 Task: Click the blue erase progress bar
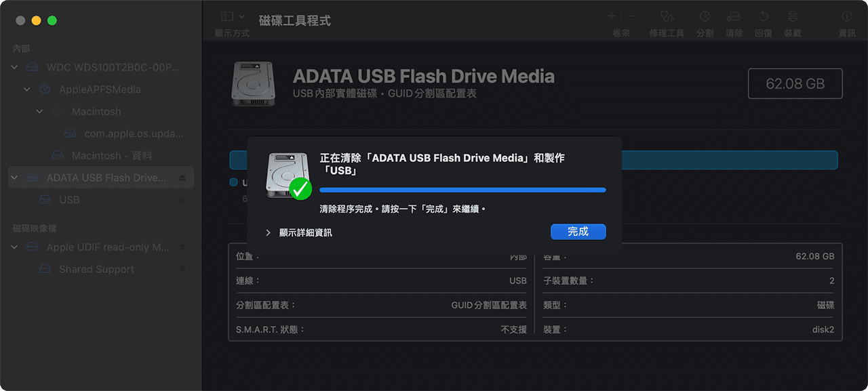click(463, 190)
